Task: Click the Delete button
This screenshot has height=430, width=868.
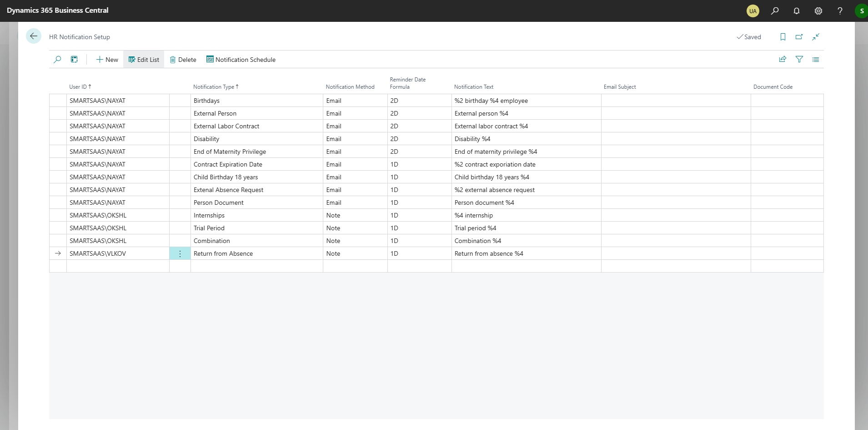Action: (x=183, y=60)
